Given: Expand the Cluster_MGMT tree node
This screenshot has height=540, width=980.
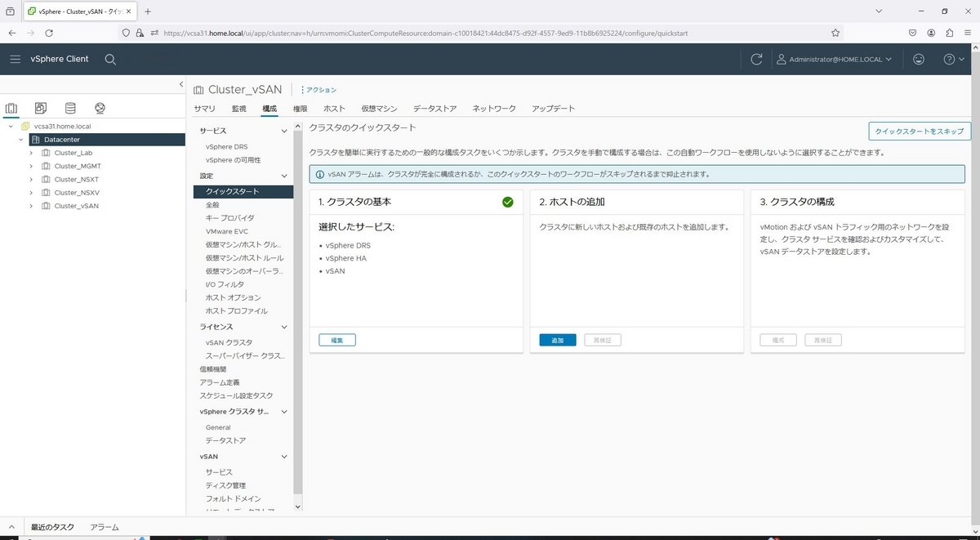Looking at the screenshot, I should click(x=31, y=166).
